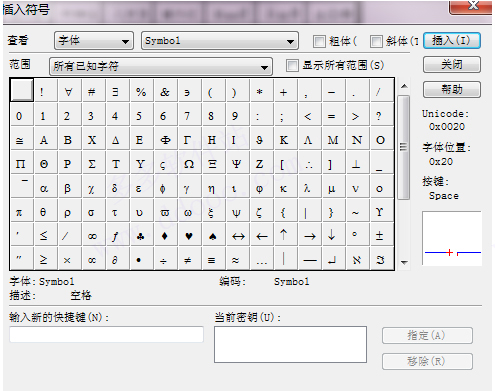Choose the not-equal sign symbol
The height and width of the screenshot is (391, 495).
tap(189, 260)
